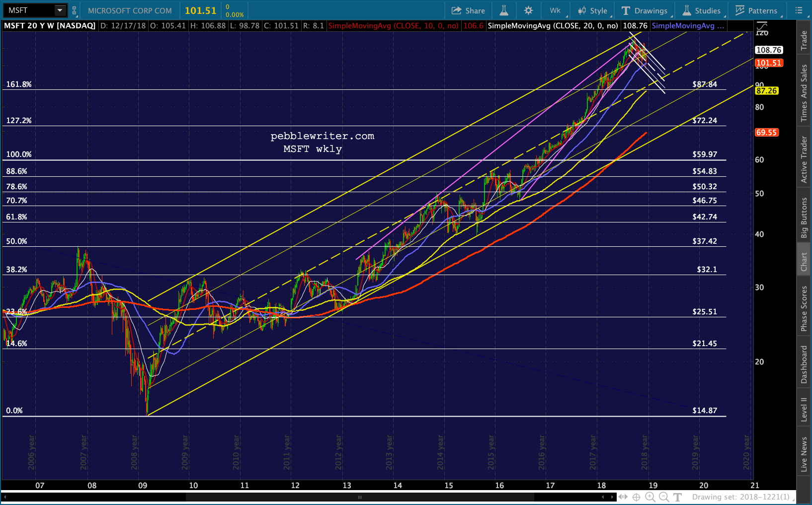Click the $72.24 Fibonacci price label
Viewport: 812px width, 505px height.
[705, 121]
